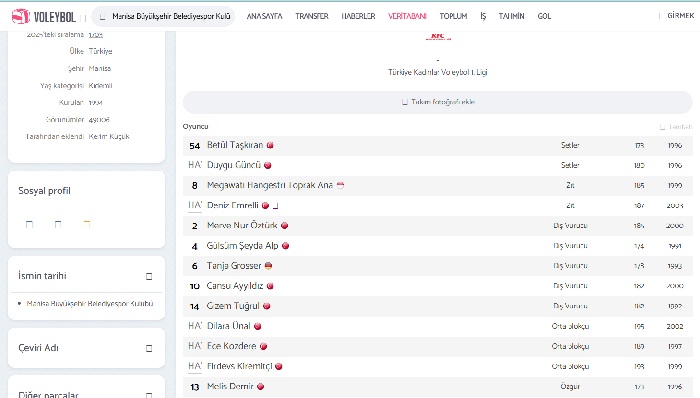Screen dimensions: 700x398
Task: Open player Tanja Grosser
Action: (234, 266)
